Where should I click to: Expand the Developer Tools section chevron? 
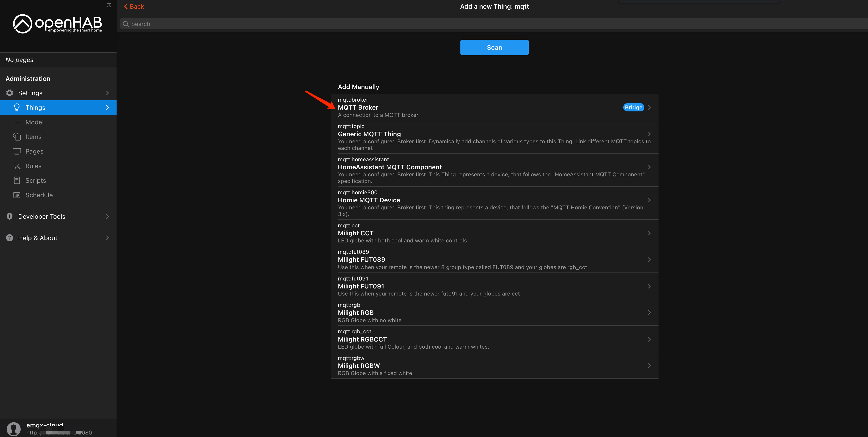pos(107,216)
